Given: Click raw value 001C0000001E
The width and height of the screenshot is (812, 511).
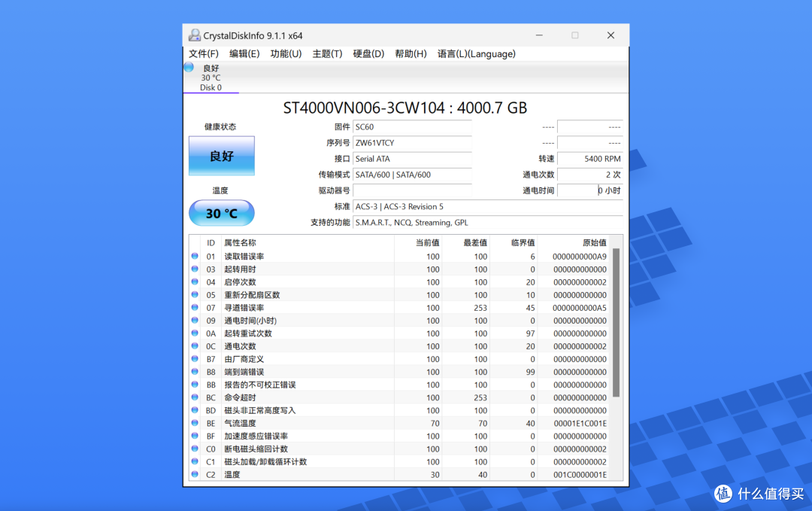Looking at the screenshot, I should (x=580, y=475).
